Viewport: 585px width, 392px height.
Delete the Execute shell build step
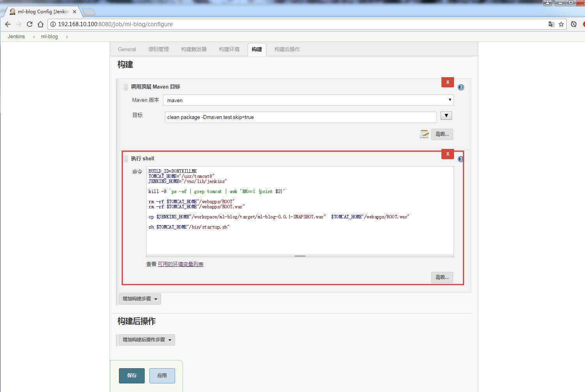coord(448,154)
